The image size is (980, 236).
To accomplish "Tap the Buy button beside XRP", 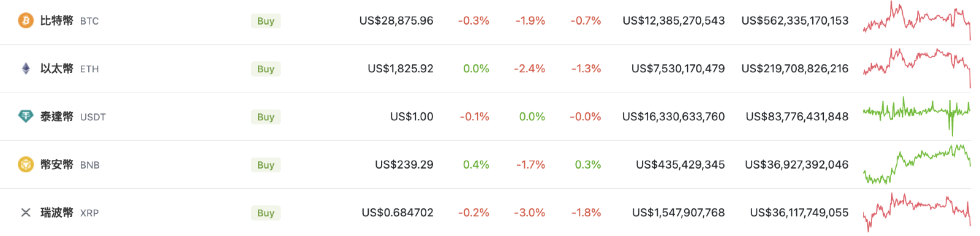I will coord(266,213).
